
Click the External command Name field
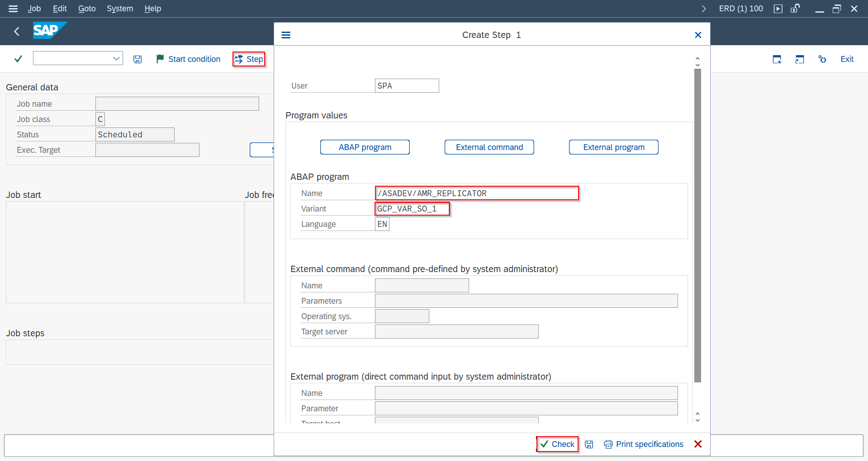click(422, 286)
